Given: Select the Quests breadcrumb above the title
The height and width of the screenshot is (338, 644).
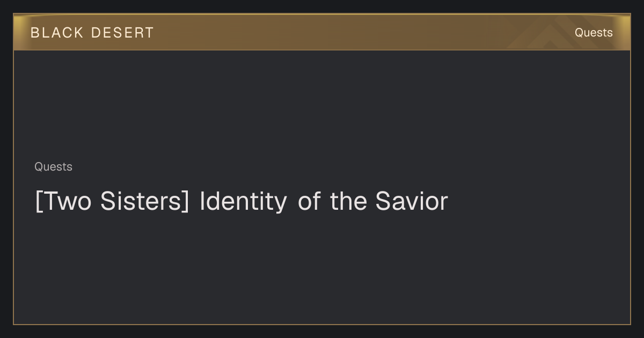Looking at the screenshot, I should (x=53, y=167).
